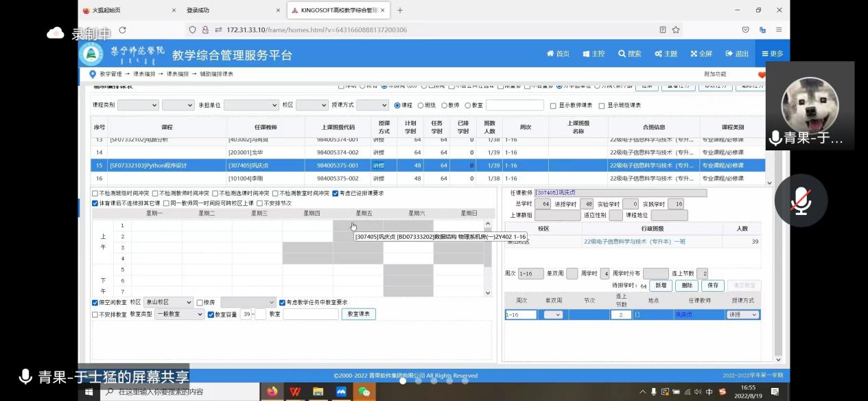Viewport: 868px width, 401px height.
Task: Uncheck 考虑已设排课要求 checkbox
Action: pos(336,194)
